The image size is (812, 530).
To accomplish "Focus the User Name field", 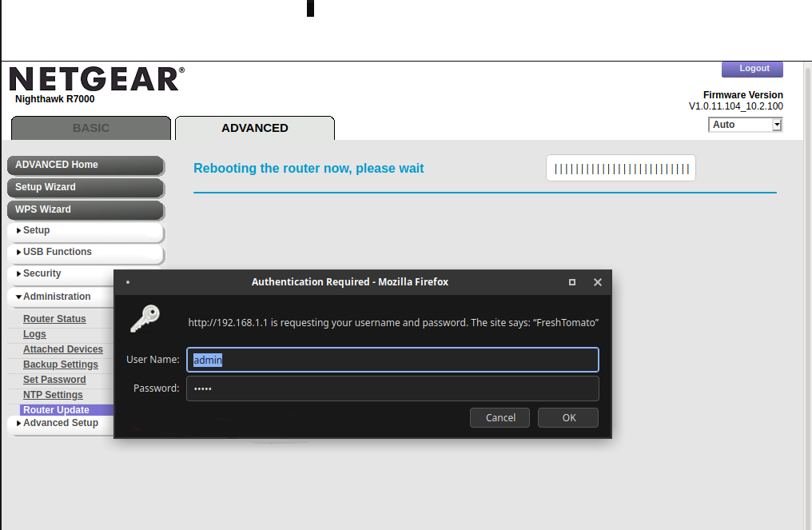I will point(392,360).
